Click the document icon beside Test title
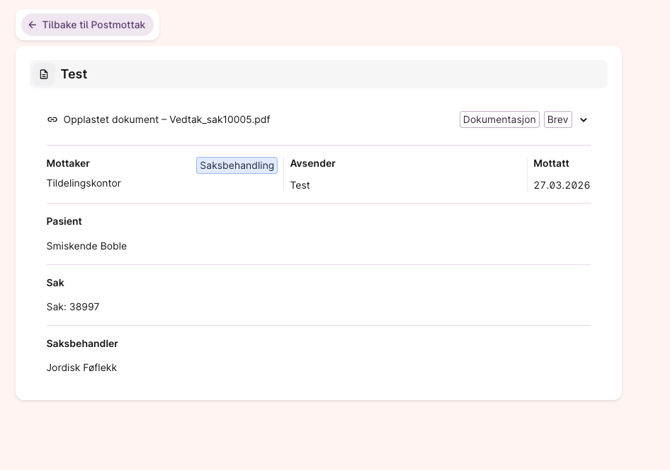670x470 pixels. tap(44, 74)
